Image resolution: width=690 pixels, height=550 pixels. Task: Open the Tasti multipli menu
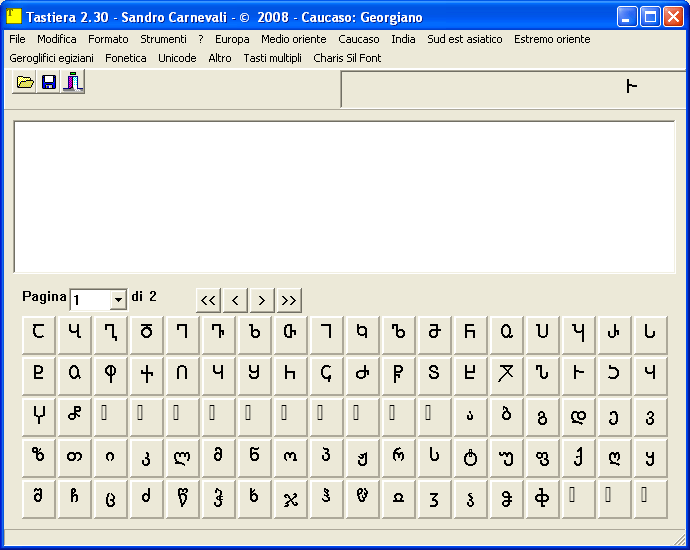point(272,58)
